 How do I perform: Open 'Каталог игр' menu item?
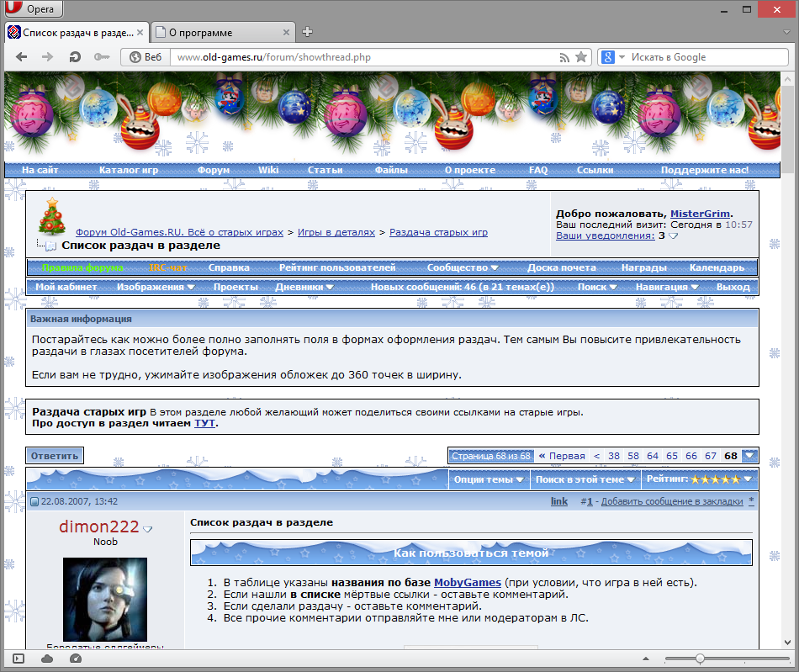(x=129, y=170)
